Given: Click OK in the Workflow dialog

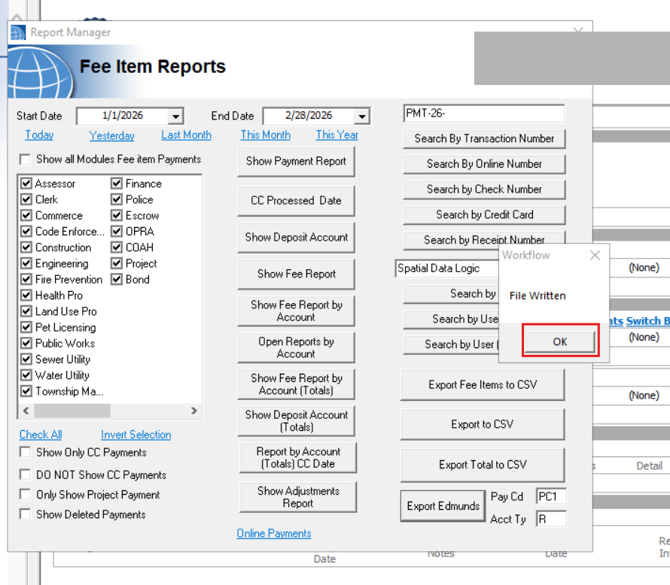Looking at the screenshot, I should [560, 341].
